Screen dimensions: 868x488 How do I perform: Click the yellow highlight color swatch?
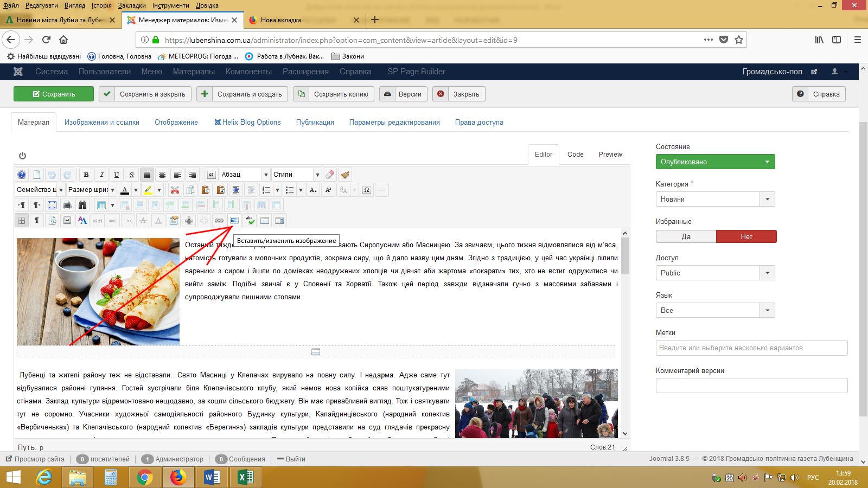coord(148,190)
